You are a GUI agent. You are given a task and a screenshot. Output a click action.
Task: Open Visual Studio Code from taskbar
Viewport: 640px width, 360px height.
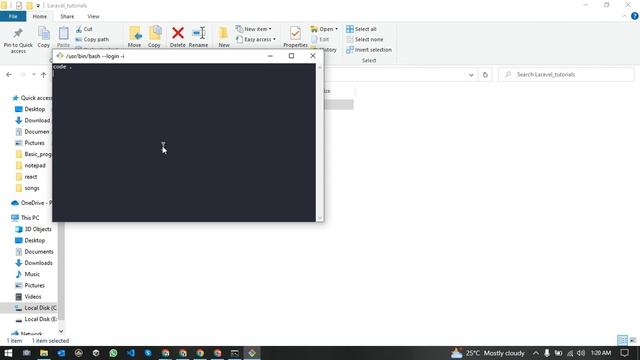tap(131, 353)
